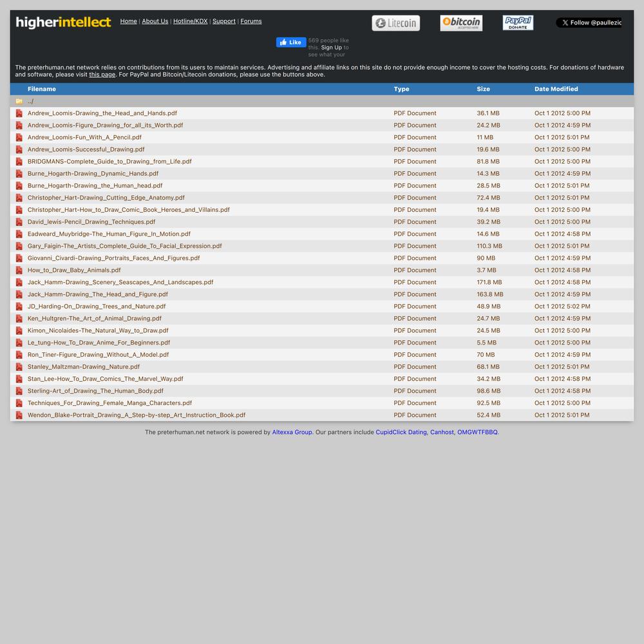This screenshot has height=644, width=644.
Task: Open Wendon_Blake-Portrait_Drawing_A_Step-by-step_Art_Instruction_Book.pdf
Action: tap(137, 415)
